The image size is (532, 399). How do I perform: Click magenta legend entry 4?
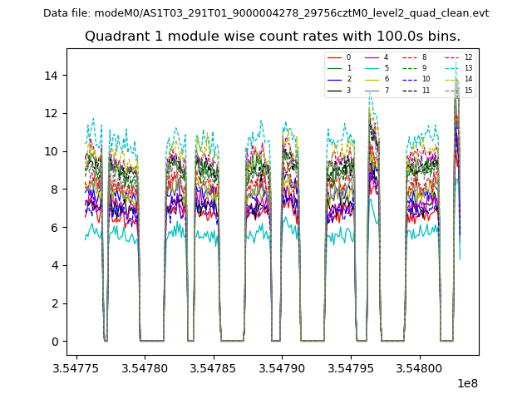click(377, 57)
